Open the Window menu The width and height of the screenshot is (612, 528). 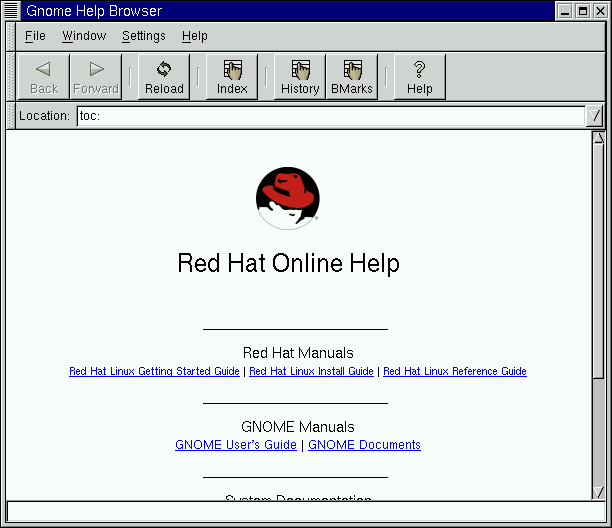click(84, 36)
